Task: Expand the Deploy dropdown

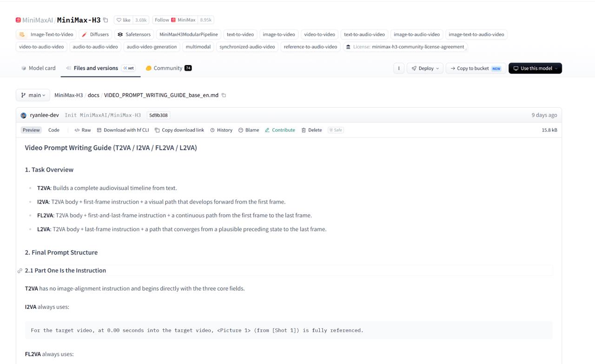Action: [425, 68]
